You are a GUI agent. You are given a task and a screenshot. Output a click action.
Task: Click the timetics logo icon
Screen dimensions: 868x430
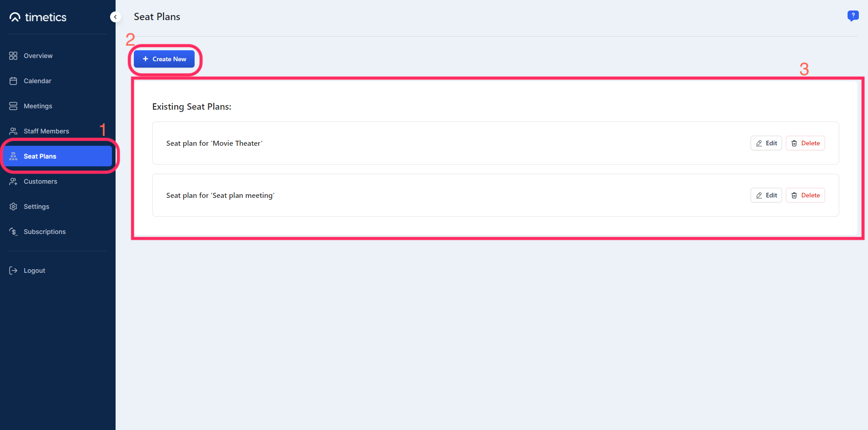pyautogui.click(x=15, y=17)
